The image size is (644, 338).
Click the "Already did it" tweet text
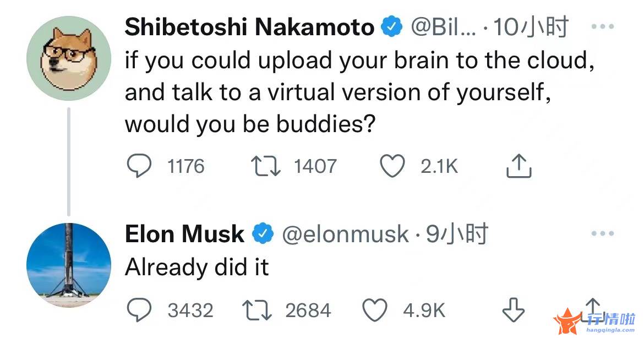[197, 268]
